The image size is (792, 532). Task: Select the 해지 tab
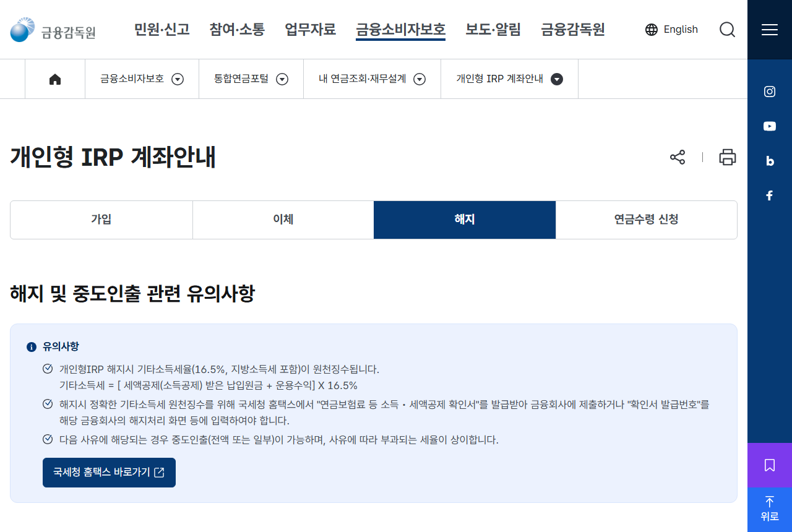click(465, 220)
